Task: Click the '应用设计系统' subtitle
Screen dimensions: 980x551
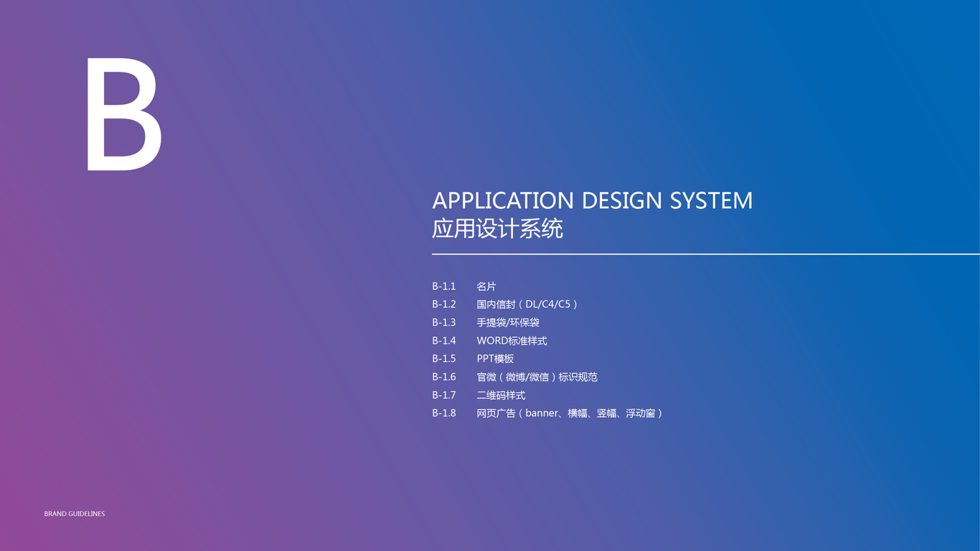Action: click(x=497, y=228)
